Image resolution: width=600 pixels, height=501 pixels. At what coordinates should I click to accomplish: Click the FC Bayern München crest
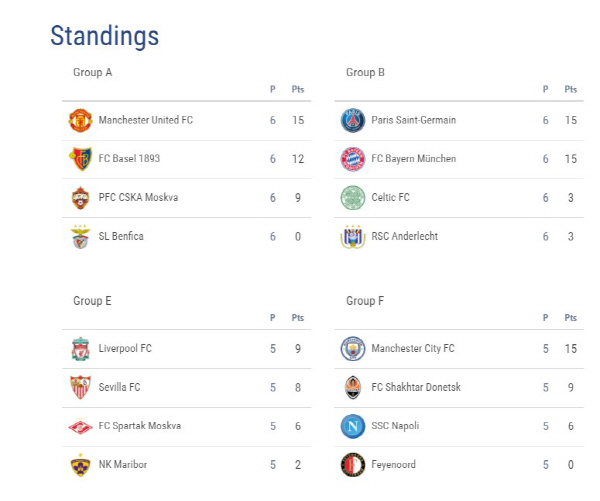pyautogui.click(x=353, y=159)
